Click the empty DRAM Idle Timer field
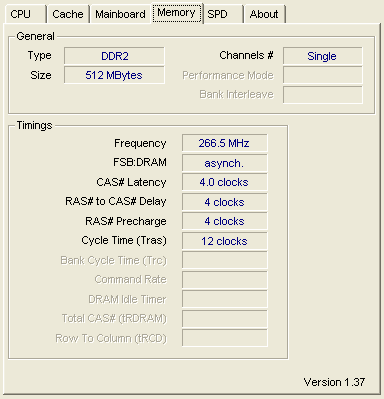 (225, 299)
